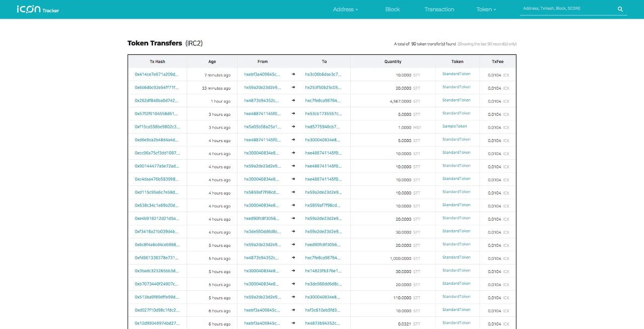Open recipient address hxf3c610eb5fd3...
644x329 pixels.
click(323, 310)
